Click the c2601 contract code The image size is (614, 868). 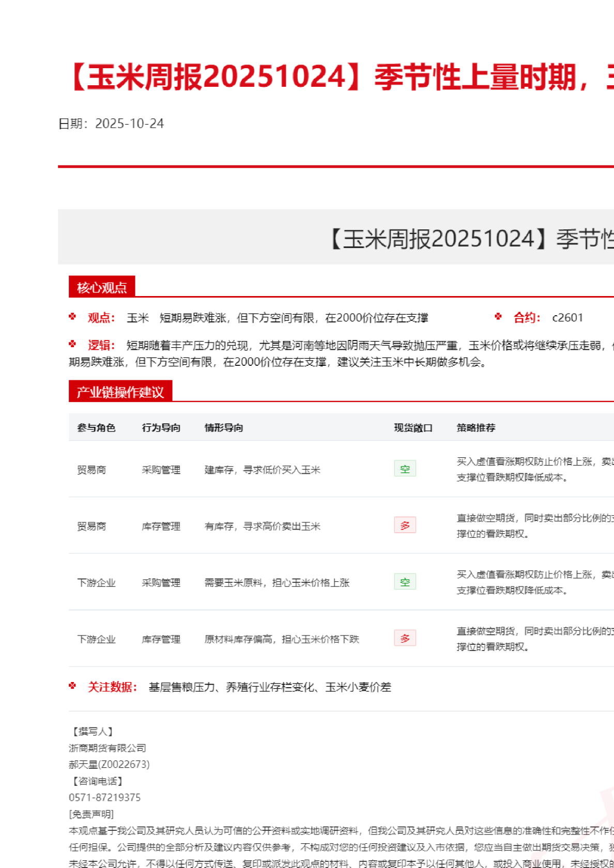pyautogui.click(x=567, y=317)
